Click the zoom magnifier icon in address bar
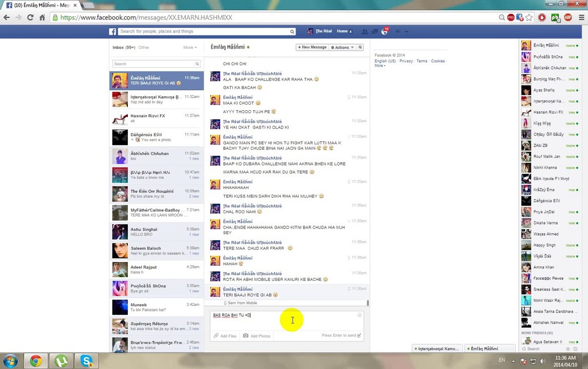The width and height of the screenshot is (588, 369). pyautogui.click(x=502, y=17)
